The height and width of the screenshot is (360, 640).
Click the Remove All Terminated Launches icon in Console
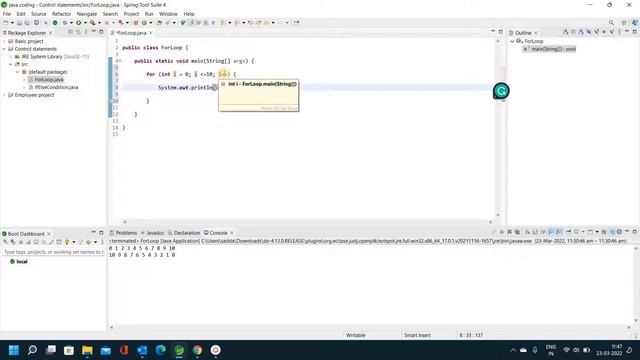[x=517, y=232]
